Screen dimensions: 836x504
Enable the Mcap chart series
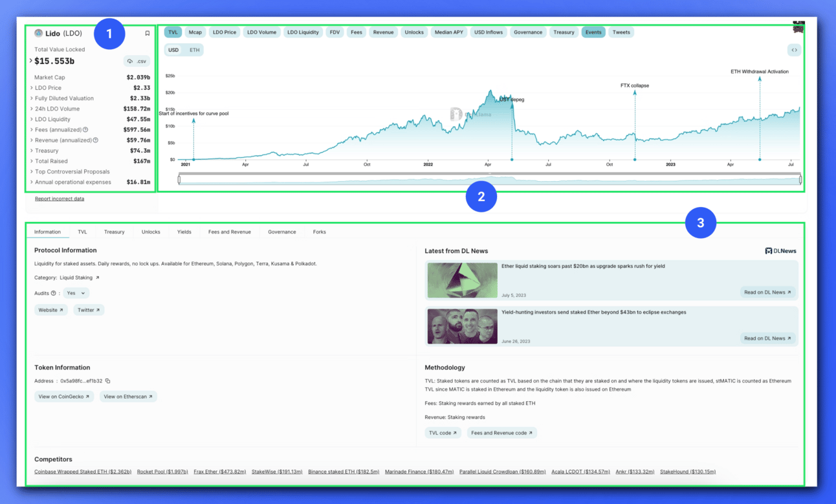click(x=195, y=32)
